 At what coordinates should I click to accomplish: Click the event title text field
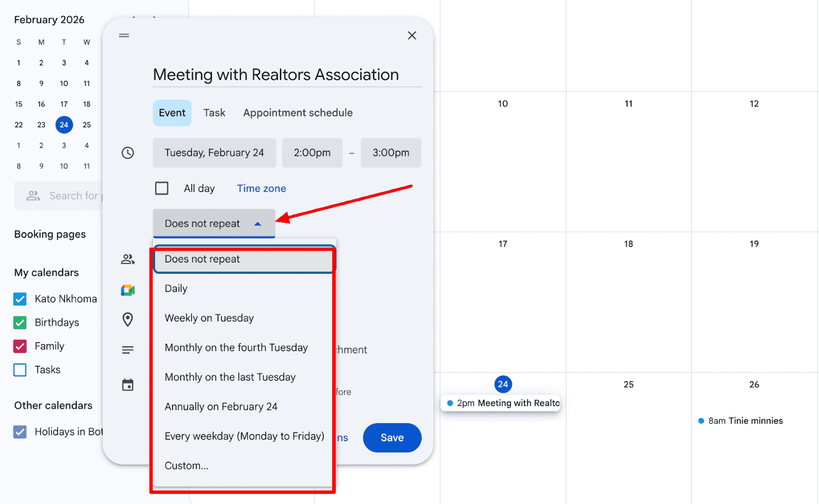click(x=276, y=75)
